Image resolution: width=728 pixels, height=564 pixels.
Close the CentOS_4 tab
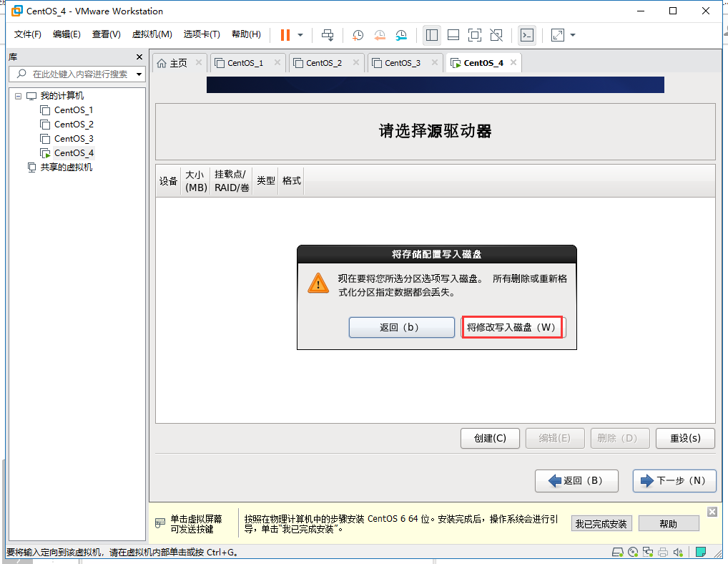click(x=513, y=62)
